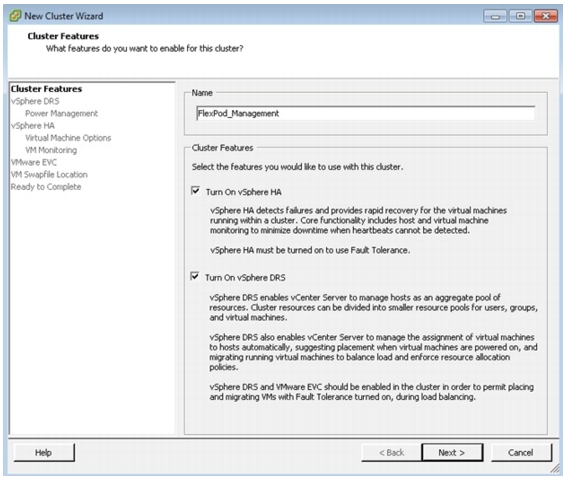Select vSphere DRS step in sidebar
Image resolution: width=570 pixels, height=479 pixels.
(x=35, y=101)
